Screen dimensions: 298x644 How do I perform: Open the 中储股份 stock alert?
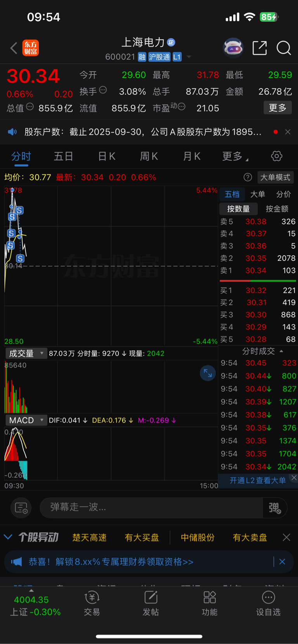click(198, 537)
